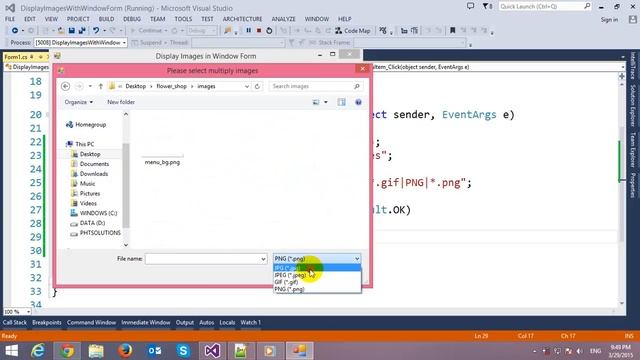Open the ARCHITECTURE menu
Image resolution: width=640 pixels, height=360 pixels.
tap(242, 19)
